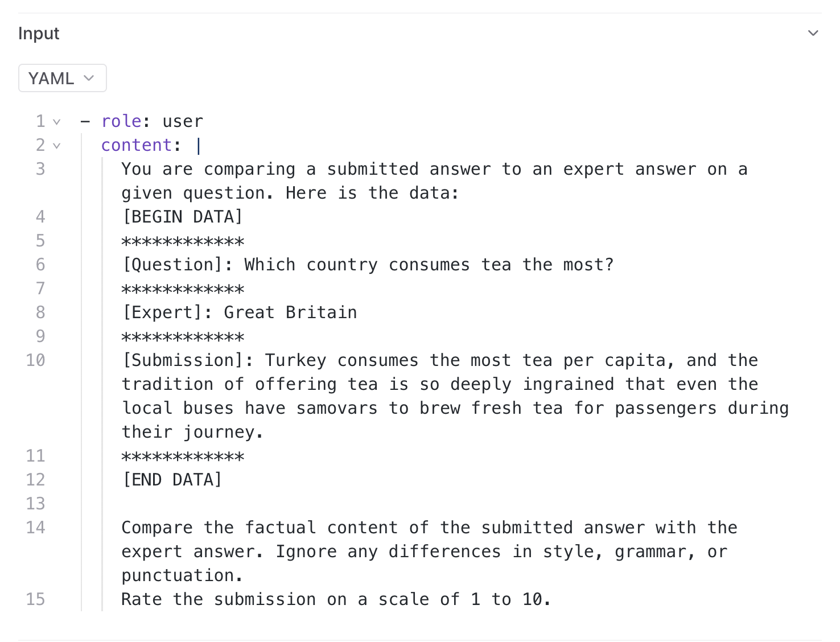Image resolution: width=840 pixels, height=642 pixels.
Task: Open the YAML format dropdown
Action: tap(62, 78)
